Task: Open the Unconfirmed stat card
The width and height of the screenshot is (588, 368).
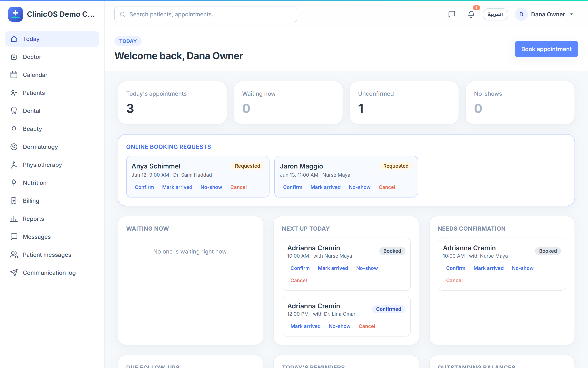Action: pyautogui.click(x=404, y=103)
